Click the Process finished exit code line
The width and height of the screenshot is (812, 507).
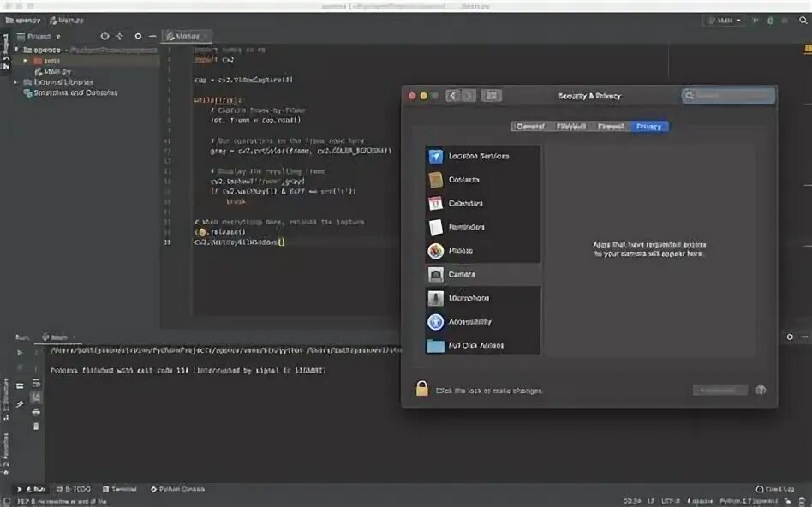188,371
